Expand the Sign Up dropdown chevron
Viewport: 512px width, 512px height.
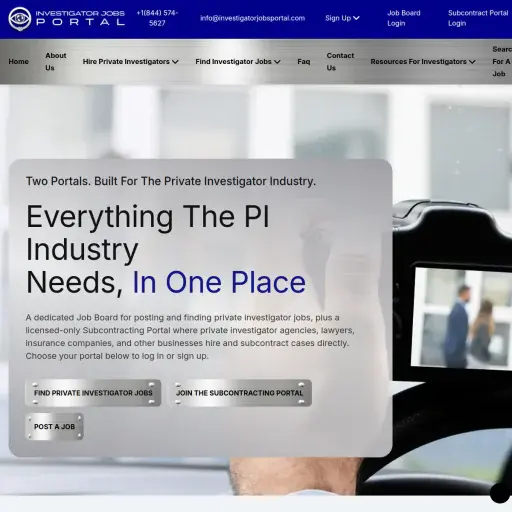pos(356,18)
